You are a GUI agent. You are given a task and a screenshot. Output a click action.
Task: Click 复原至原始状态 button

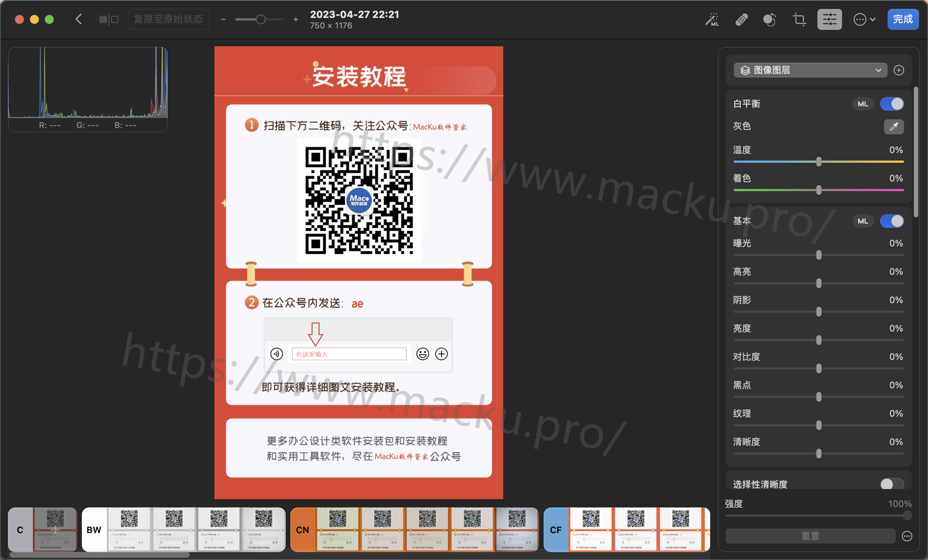[168, 19]
